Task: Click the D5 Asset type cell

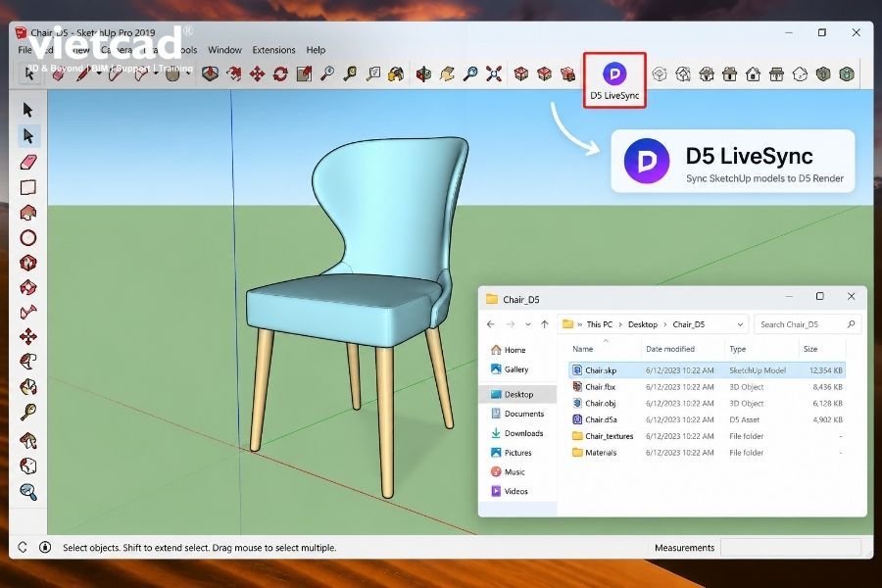Action: pos(744,419)
